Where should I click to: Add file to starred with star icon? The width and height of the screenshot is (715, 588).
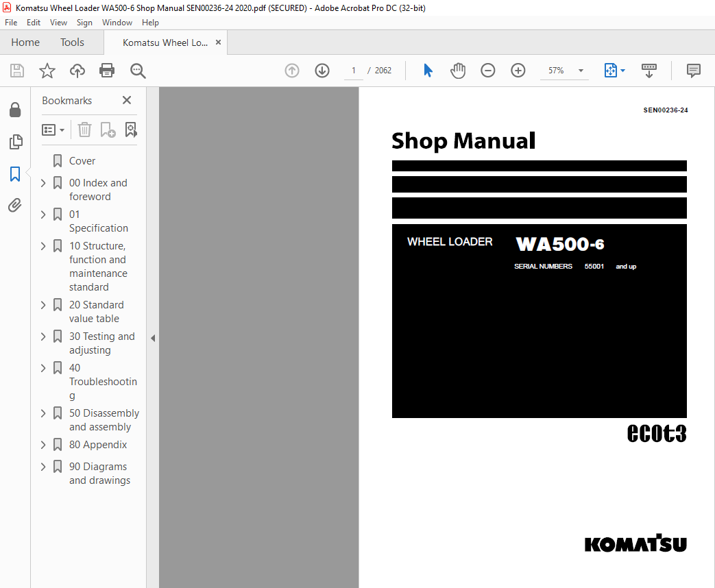(x=47, y=71)
